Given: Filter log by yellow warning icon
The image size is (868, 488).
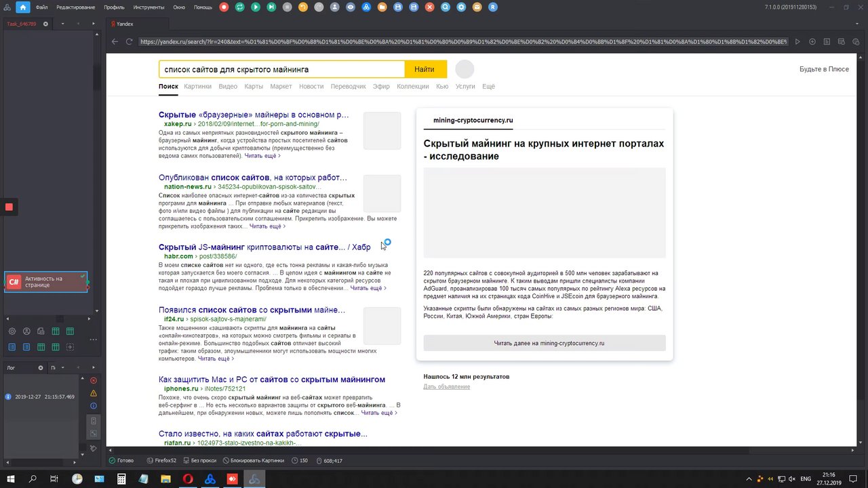Looking at the screenshot, I should [x=94, y=393].
